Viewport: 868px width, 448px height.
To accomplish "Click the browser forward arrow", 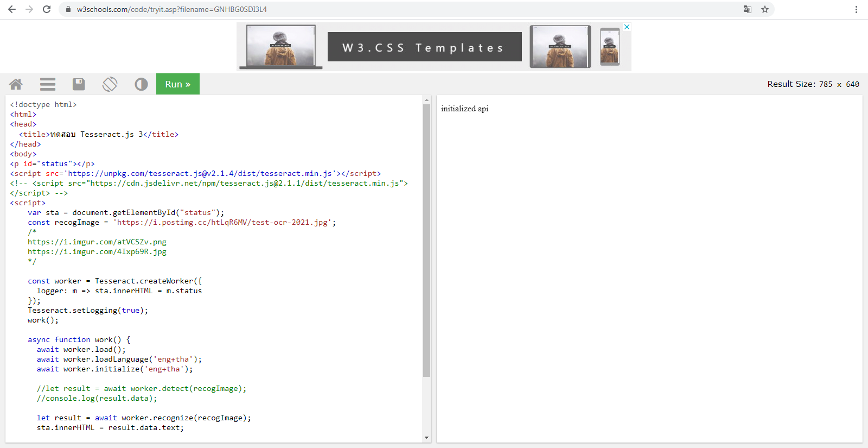I will point(29,9).
